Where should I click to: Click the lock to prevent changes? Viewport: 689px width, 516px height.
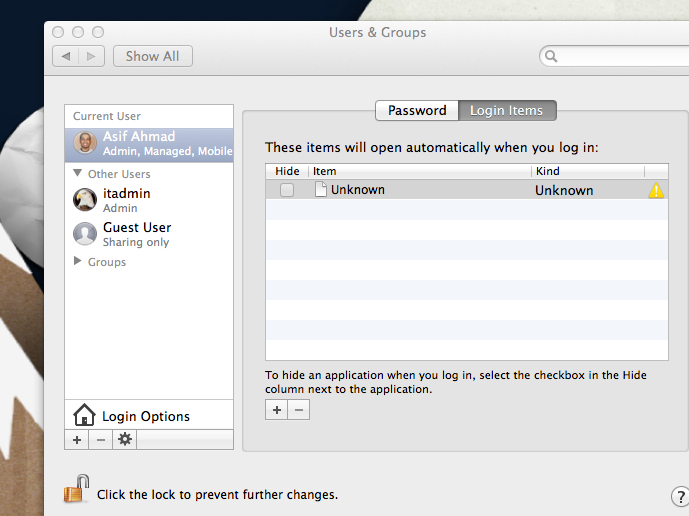click(76, 489)
